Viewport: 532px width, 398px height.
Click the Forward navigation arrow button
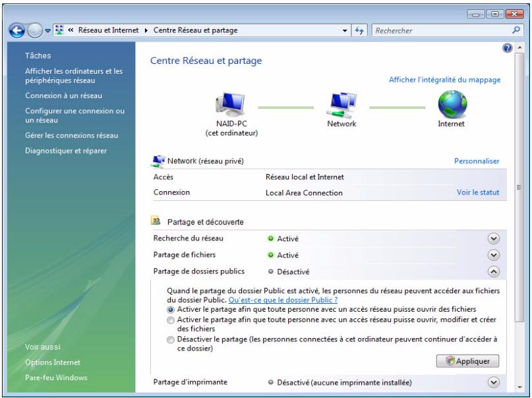(34, 31)
